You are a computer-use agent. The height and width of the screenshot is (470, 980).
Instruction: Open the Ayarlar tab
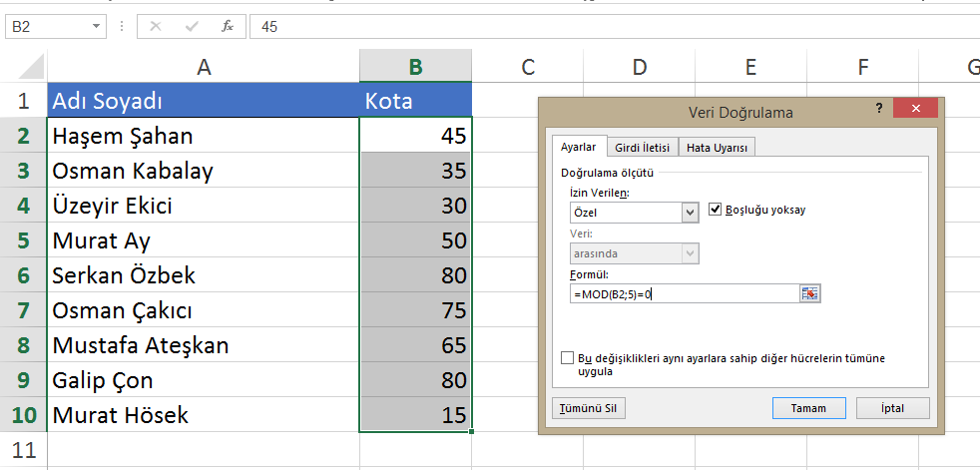[x=578, y=147]
